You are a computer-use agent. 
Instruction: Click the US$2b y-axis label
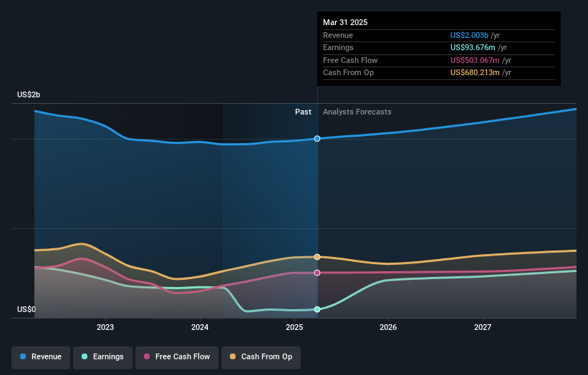click(29, 94)
